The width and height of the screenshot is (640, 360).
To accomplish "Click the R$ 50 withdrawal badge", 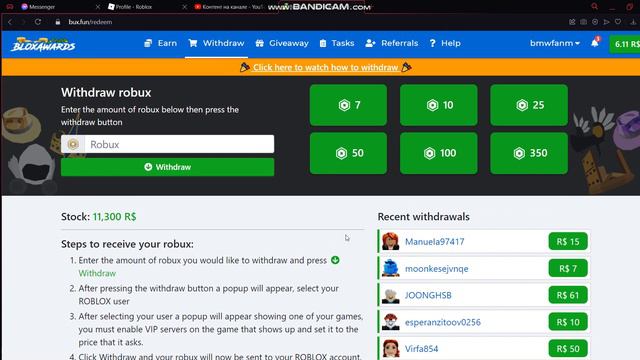I will click(568, 349).
